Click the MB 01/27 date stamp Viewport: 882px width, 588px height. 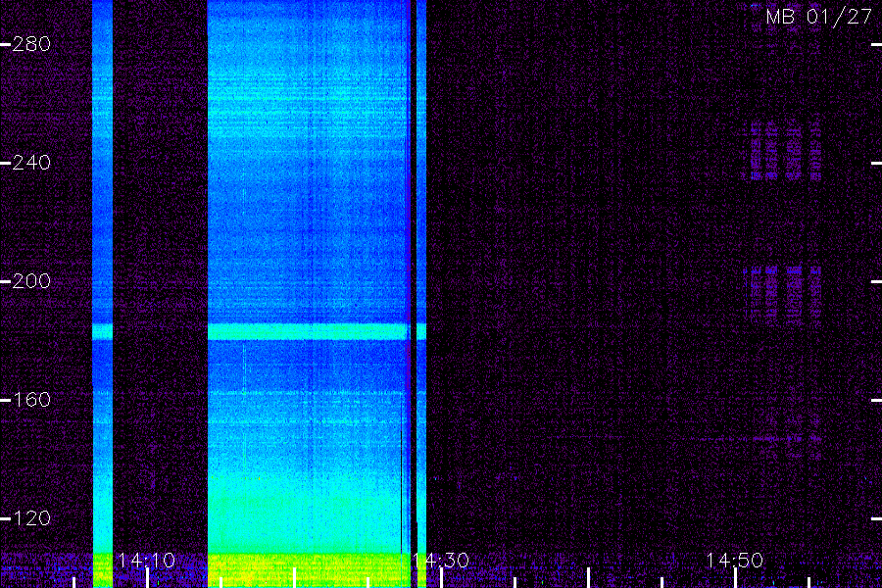tap(819, 17)
